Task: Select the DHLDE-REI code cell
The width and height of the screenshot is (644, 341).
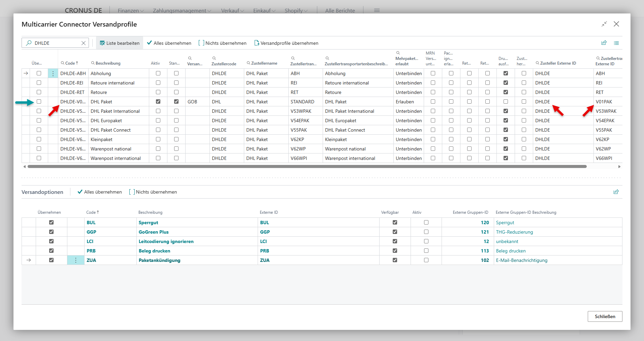Action: click(x=73, y=83)
